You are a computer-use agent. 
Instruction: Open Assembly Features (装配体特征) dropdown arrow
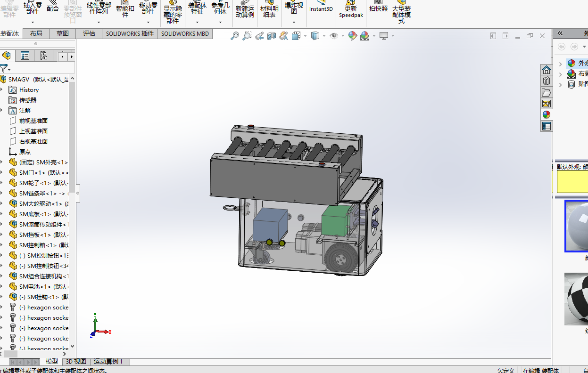tap(197, 22)
